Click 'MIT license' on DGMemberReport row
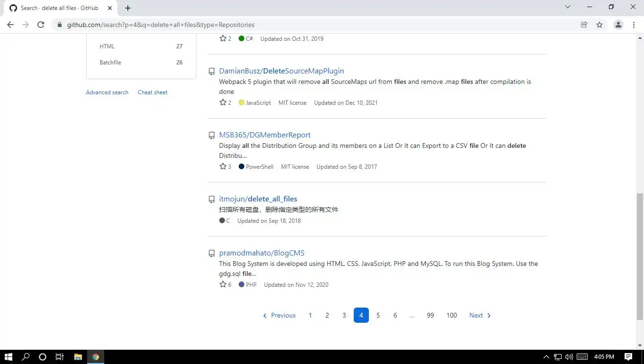This screenshot has width=644, height=364. [295, 167]
